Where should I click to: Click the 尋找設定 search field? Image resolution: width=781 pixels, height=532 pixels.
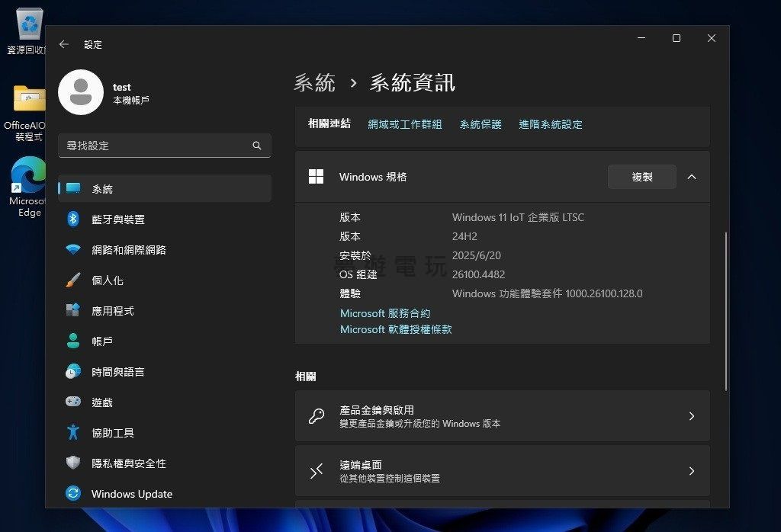(x=156, y=146)
